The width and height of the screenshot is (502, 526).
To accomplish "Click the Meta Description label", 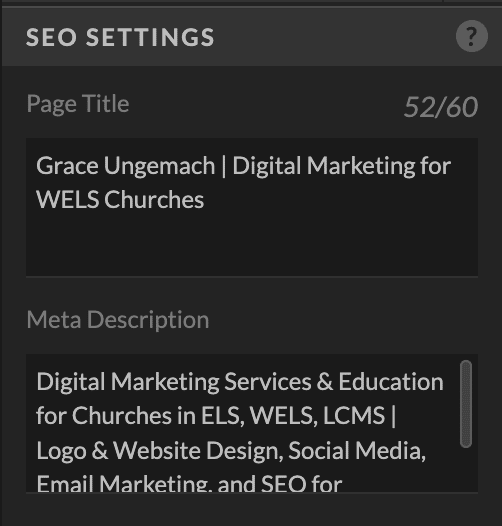I will (x=118, y=320).
